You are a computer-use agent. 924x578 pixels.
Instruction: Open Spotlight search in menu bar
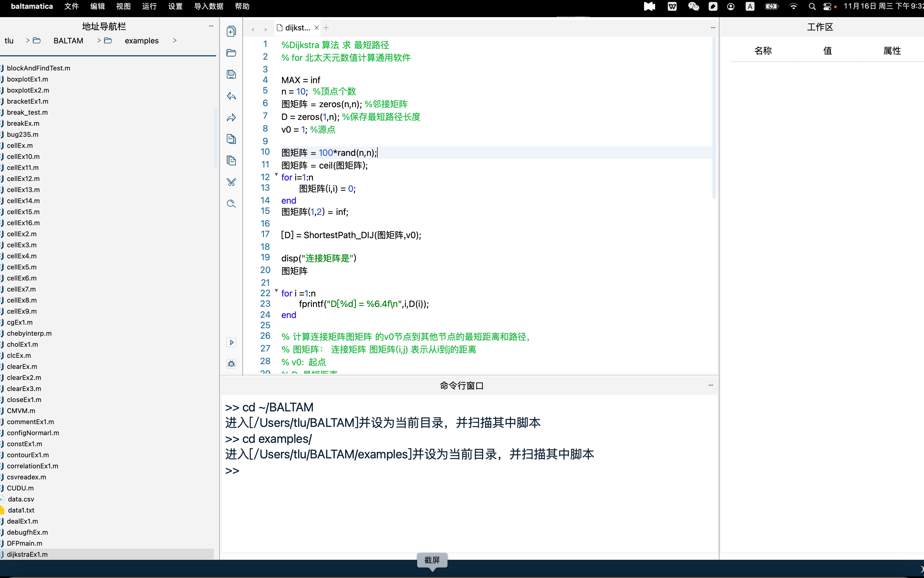[x=812, y=6]
